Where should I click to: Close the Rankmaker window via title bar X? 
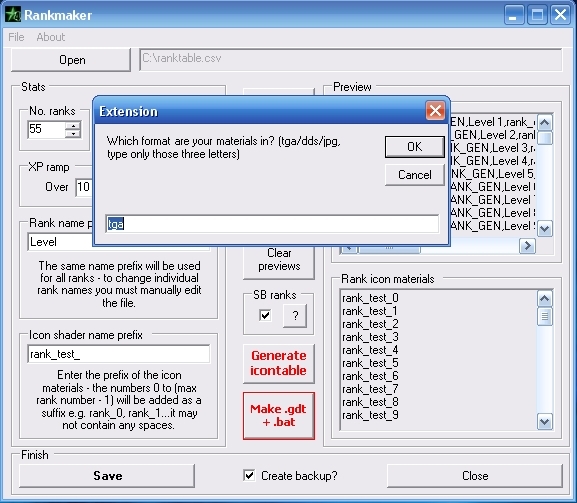[560, 15]
